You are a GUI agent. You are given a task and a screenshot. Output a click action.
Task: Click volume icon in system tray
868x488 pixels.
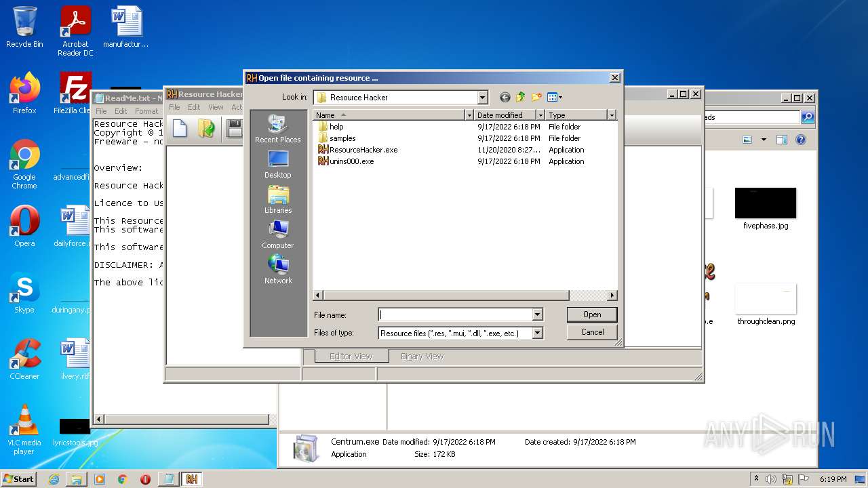[771, 479]
